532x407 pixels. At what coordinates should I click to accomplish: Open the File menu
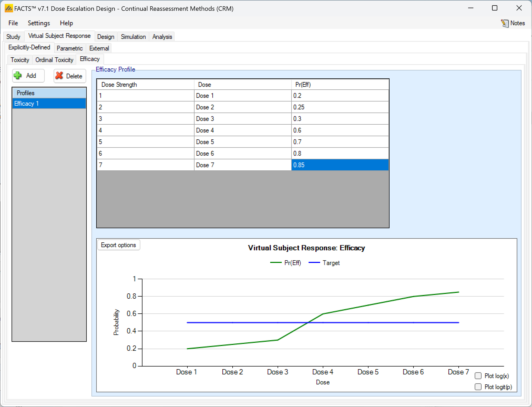pos(13,23)
